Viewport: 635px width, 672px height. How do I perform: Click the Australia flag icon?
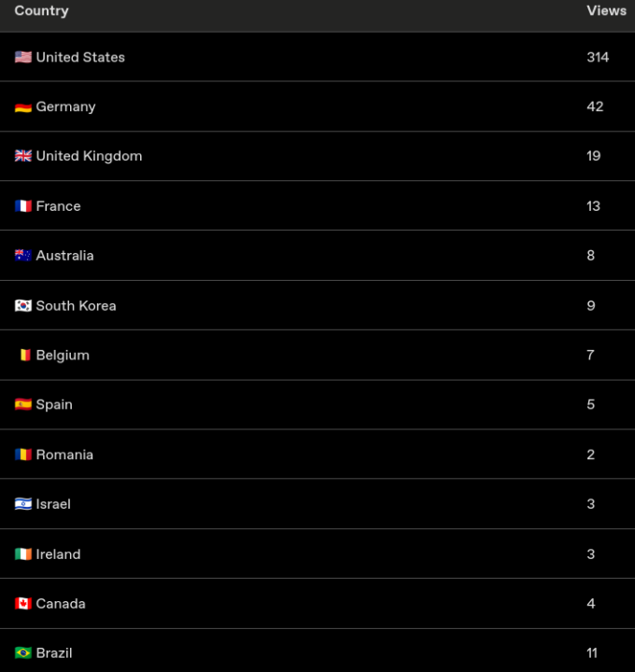[23, 256]
